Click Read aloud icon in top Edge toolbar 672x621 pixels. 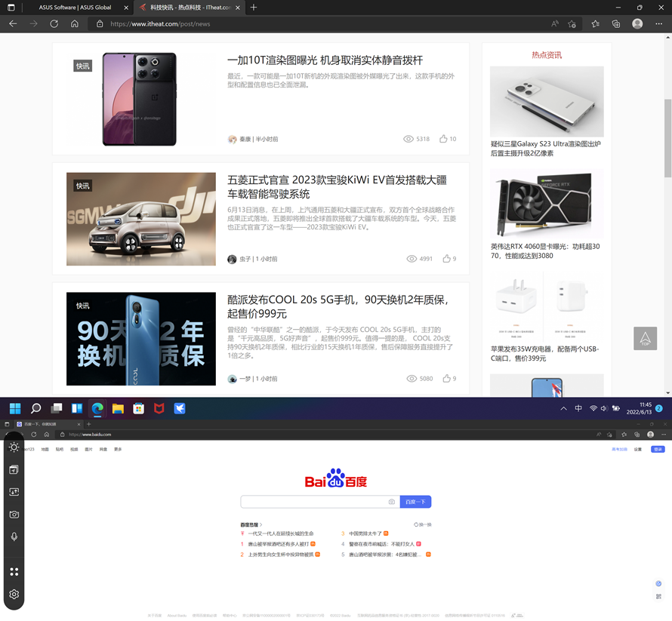555,24
